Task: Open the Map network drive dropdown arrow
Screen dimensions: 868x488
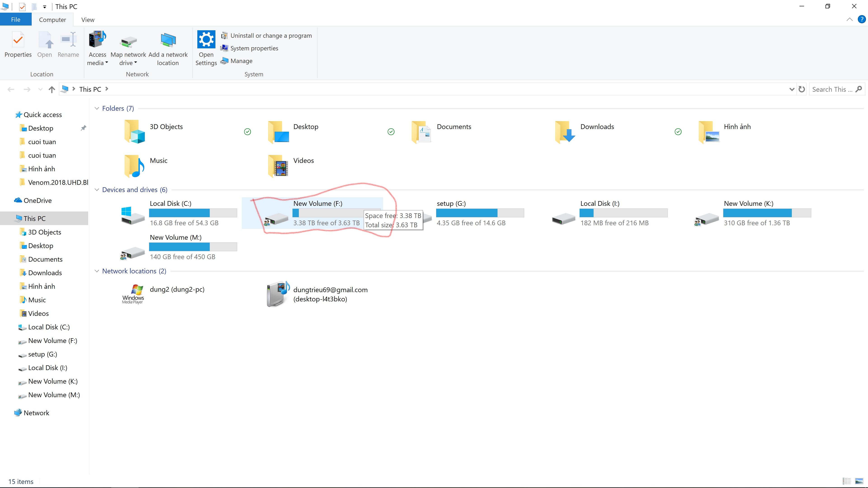Action: point(135,63)
